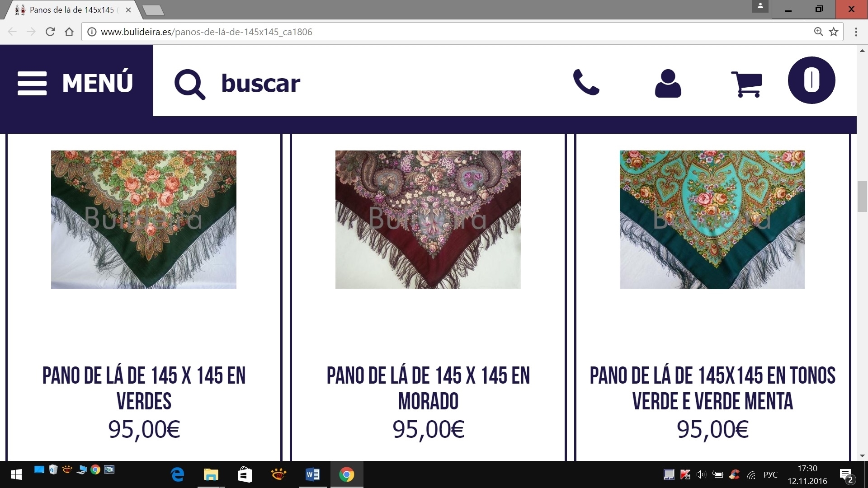The width and height of the screenshot is (868, 488).
Task: Click the phone contact icon
Action: 586,82
